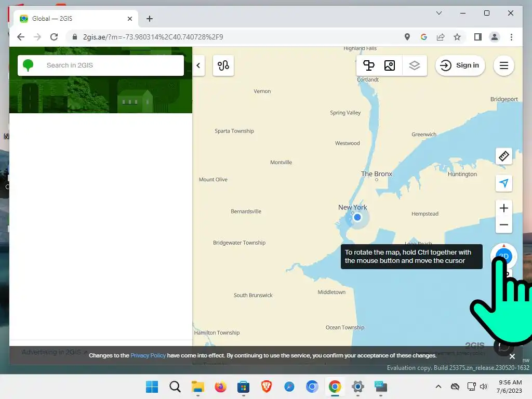Image resolution: width=532 pixels, height=399 pixels.
Task: Open the volume control in tray
Action: pyautogui.click(x=484, y=387)
